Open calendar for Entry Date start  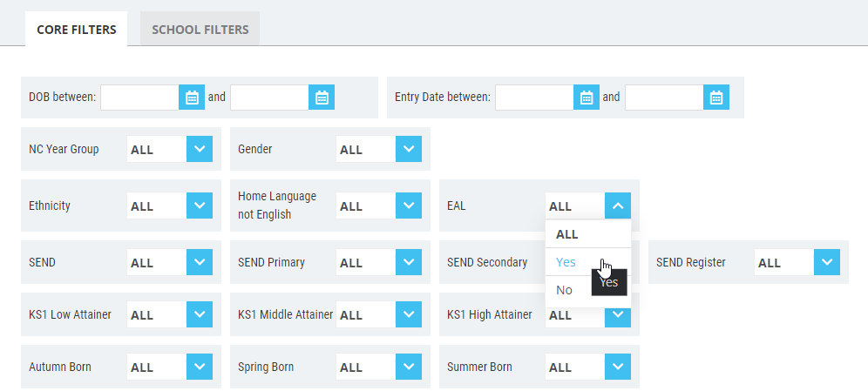pyautogui.click(x=587, y=98)
